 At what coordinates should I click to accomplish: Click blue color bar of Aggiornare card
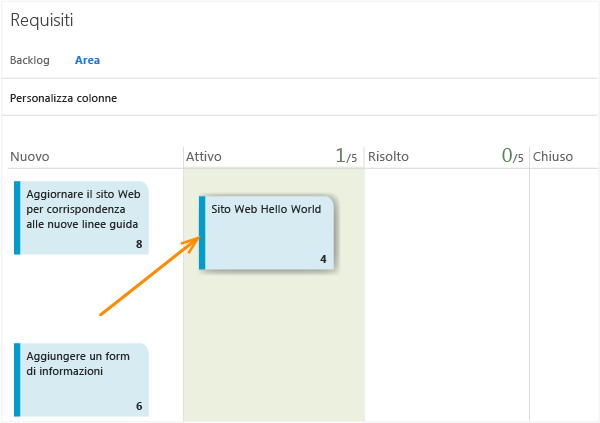[x=17, y=218]
